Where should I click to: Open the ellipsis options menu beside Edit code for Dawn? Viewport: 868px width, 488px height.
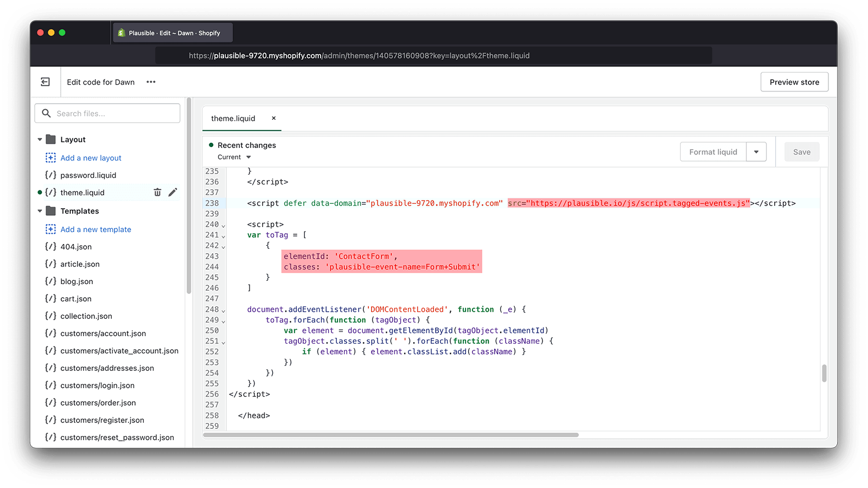coord(150,82)
